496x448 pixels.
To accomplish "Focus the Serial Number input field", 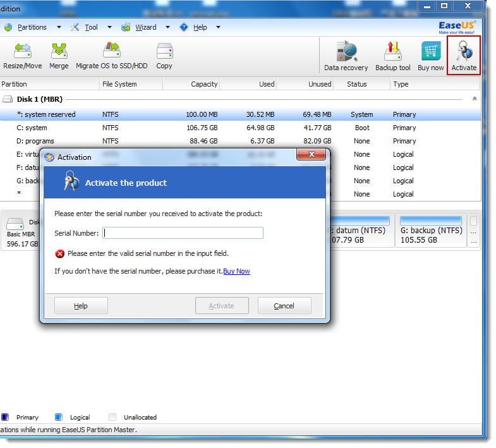I will 183,233.
